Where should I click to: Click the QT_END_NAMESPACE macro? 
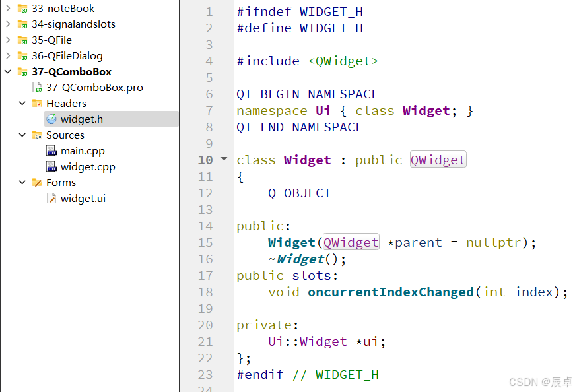300,127
